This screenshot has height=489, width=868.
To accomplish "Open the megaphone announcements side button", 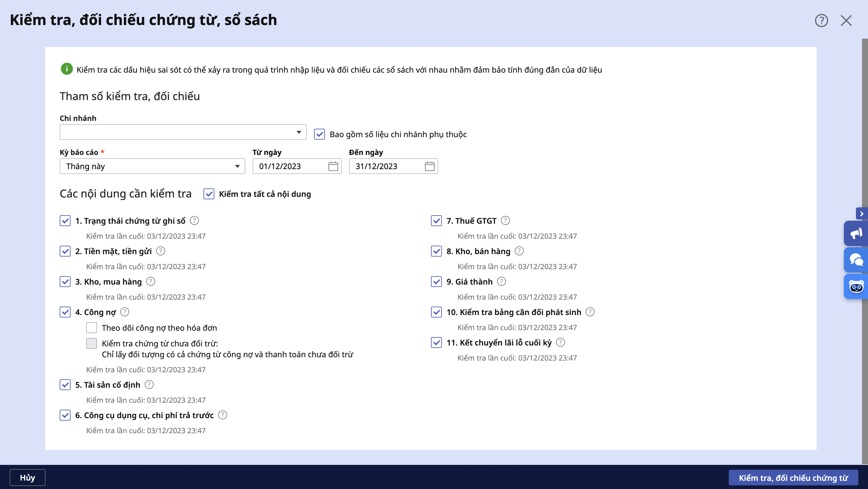I will [x=856, y=233].
